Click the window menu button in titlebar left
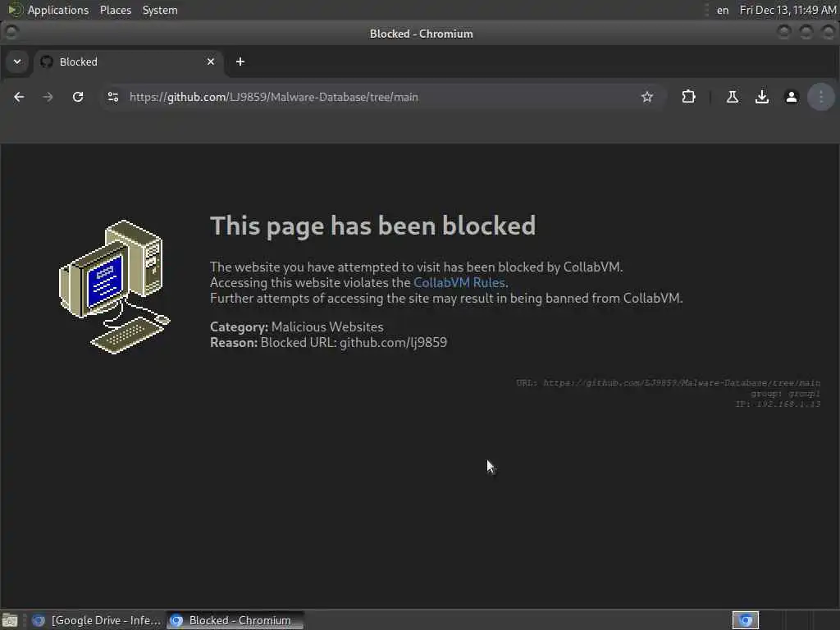Viewport: 840px width, 630px height. point(11,33)
